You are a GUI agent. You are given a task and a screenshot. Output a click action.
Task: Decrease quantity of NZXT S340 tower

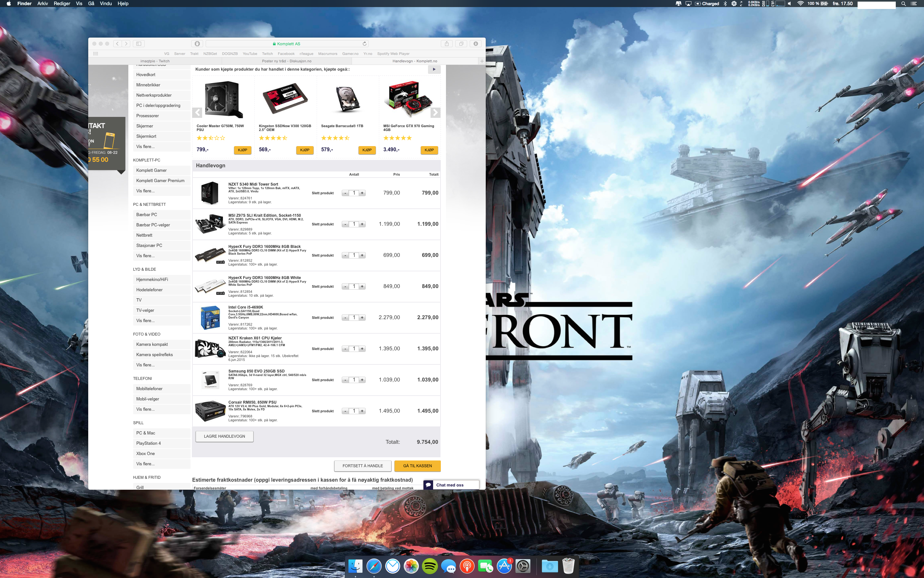pyautogui.click(x=345, y=193)
